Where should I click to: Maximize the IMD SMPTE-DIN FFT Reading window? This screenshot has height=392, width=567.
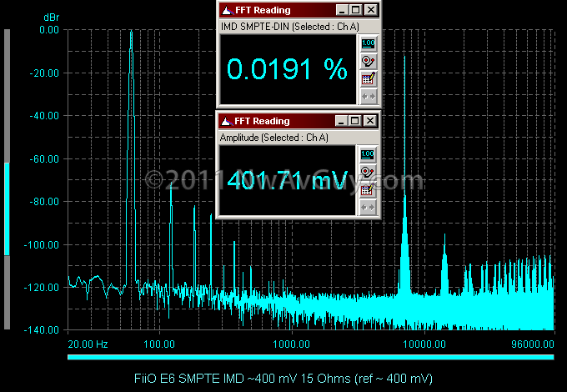click(355, 10)
